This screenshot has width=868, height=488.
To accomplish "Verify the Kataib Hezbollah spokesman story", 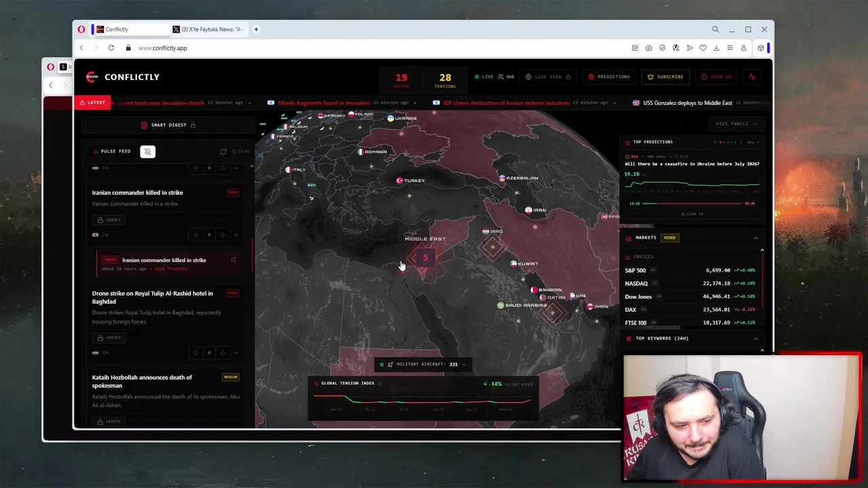I will coord(108,422).
